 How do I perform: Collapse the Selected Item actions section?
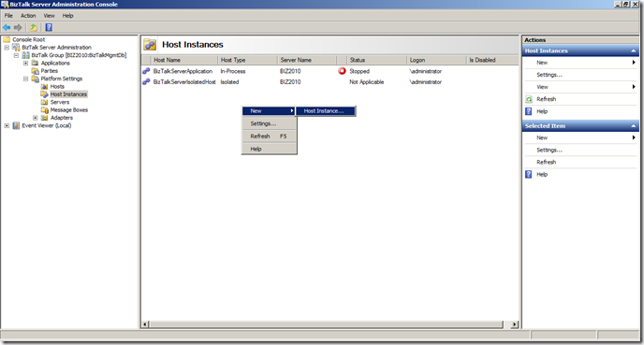634,126
